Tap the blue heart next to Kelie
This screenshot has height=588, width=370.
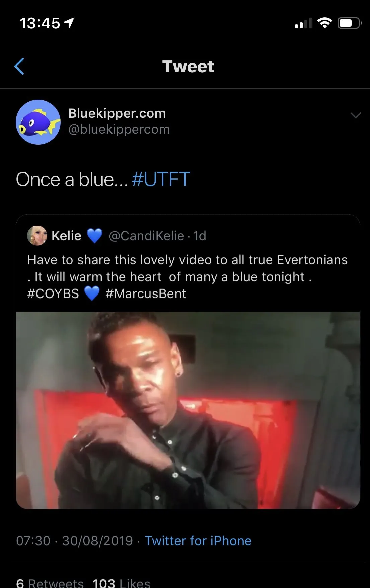tap(94, 236)
